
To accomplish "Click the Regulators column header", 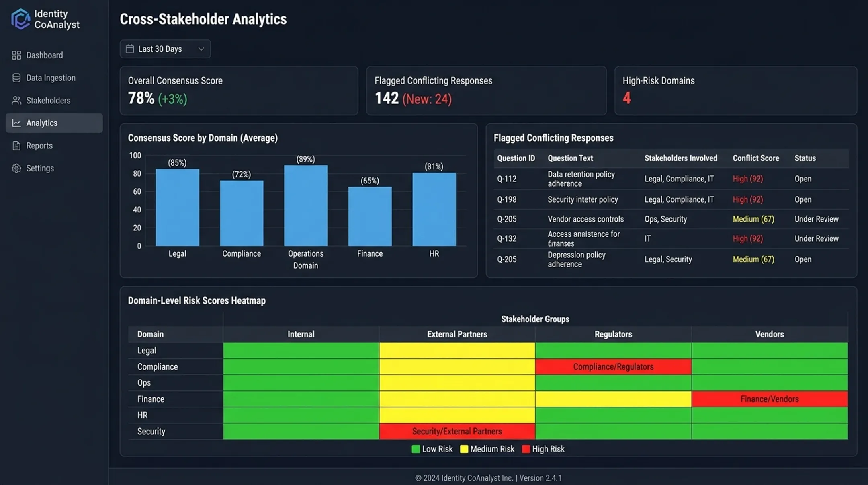I will (613, 334).
